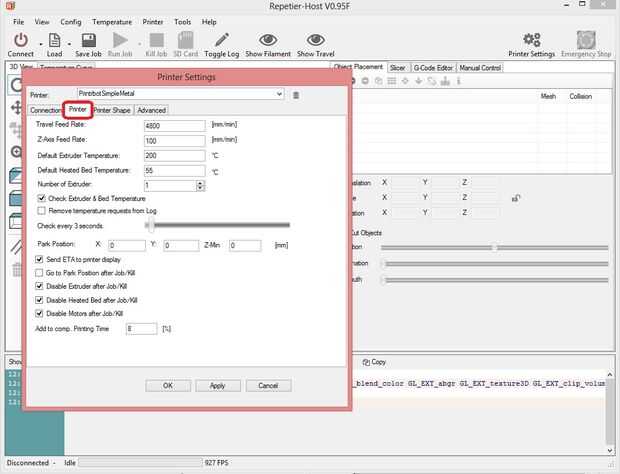Click the object analysis chart icon
This screenshot has height=474, width=620.
click(x=445, y=81)
